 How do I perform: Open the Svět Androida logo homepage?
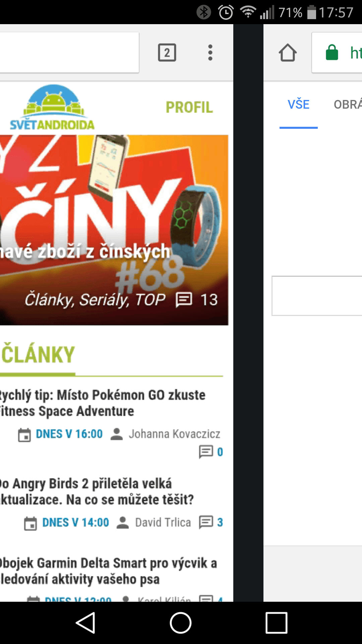tap(52, 107)
